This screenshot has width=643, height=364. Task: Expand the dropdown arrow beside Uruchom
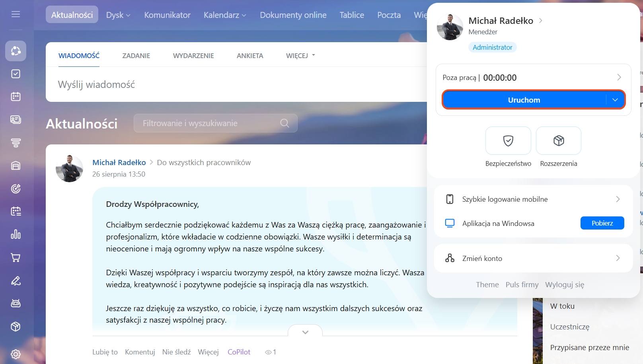coord(615,100)
